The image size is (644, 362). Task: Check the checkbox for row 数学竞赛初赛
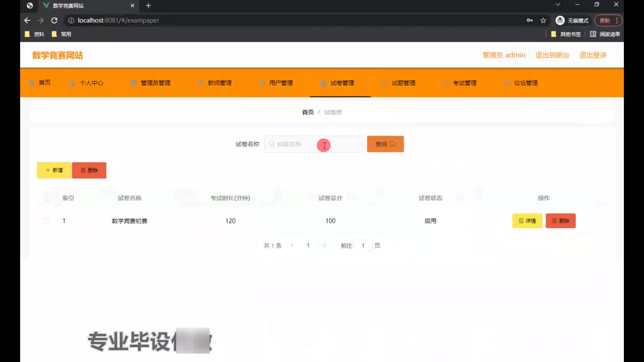pos(47,221)
